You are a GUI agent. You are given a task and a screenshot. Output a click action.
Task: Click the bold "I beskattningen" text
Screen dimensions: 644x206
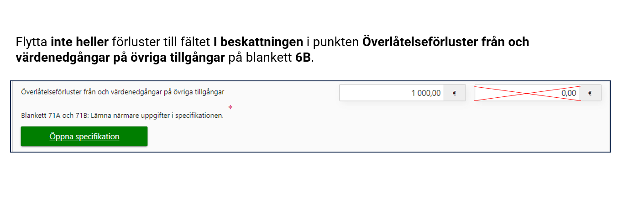click(x=258, y=42)
